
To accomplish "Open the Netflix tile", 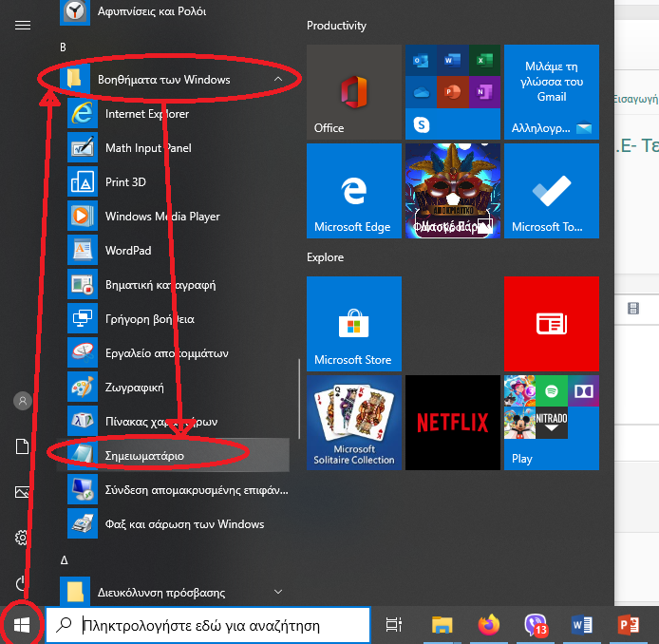I will click(x=453, y=423).
